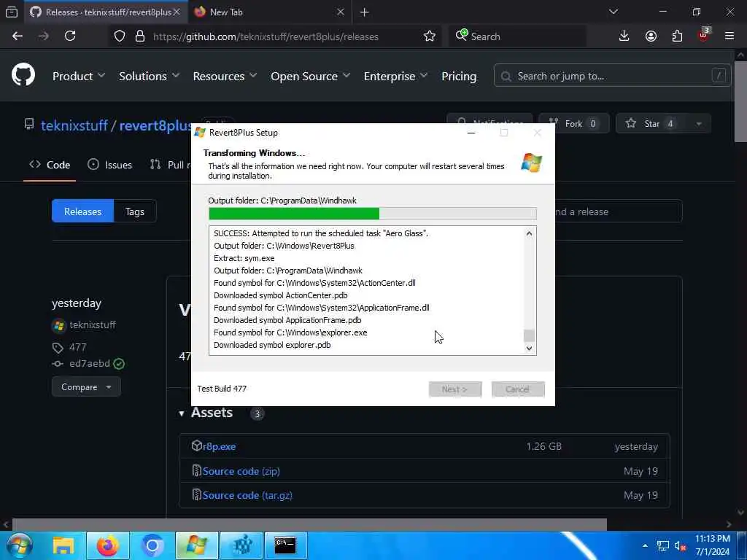Bookmark page with star icon in address bar
Screen dimensions: 747x560
pyautogui.click(x=429, y=36)
